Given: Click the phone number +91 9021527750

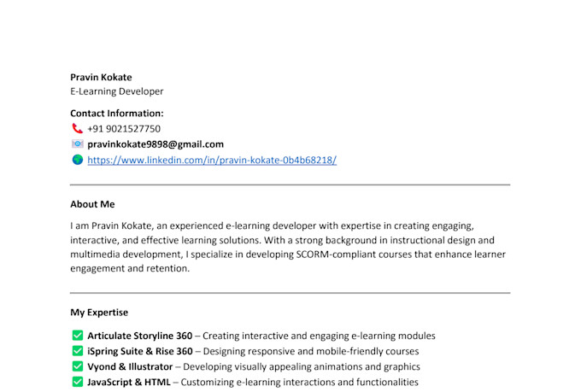Looking at the screenshot, I should pyautogui.click(x=124, y=129).
